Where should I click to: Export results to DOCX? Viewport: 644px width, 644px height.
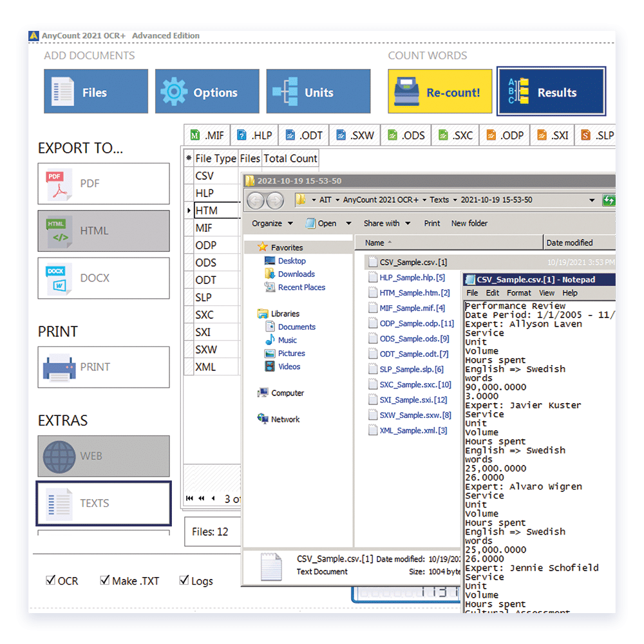coord(104,278)
